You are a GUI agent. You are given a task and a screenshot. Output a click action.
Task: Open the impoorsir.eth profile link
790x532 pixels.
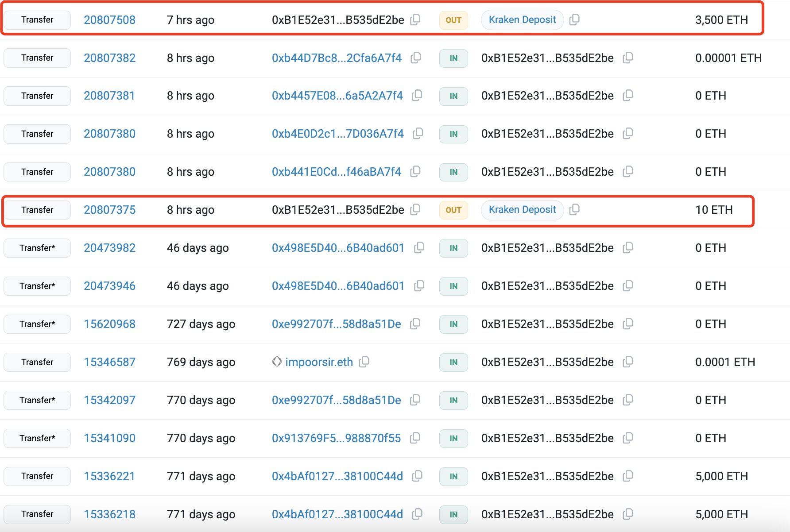point(318,362)
